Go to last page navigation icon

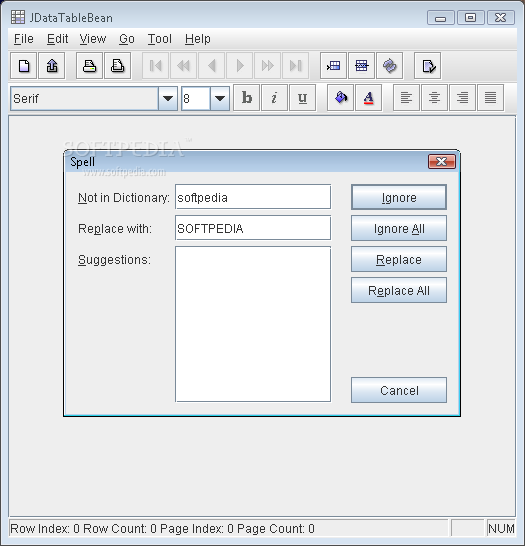[x=296, y=66]
